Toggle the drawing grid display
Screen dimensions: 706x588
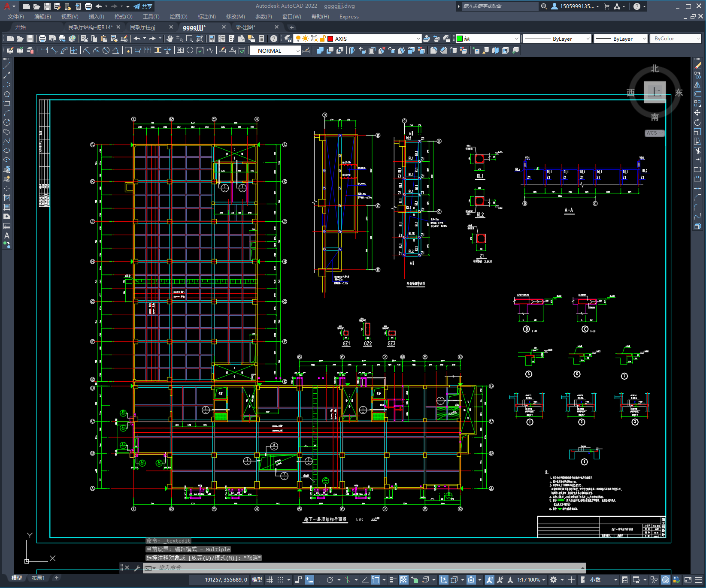pos(270,580)
